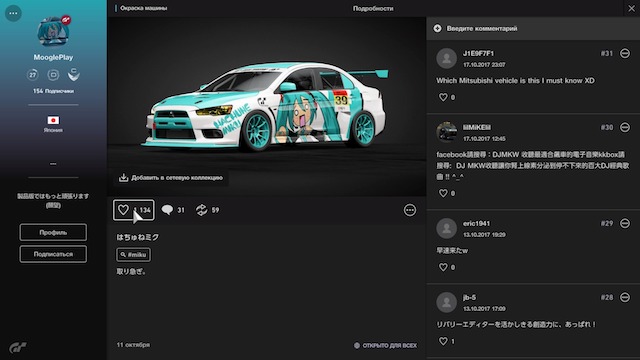Click the plus icon to add a comment

[437, 28]
